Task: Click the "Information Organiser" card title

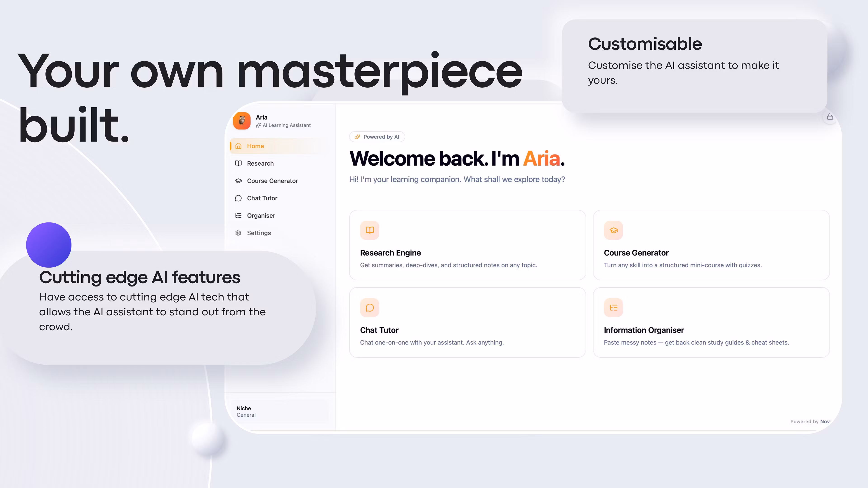Action: tap(644, 330)
